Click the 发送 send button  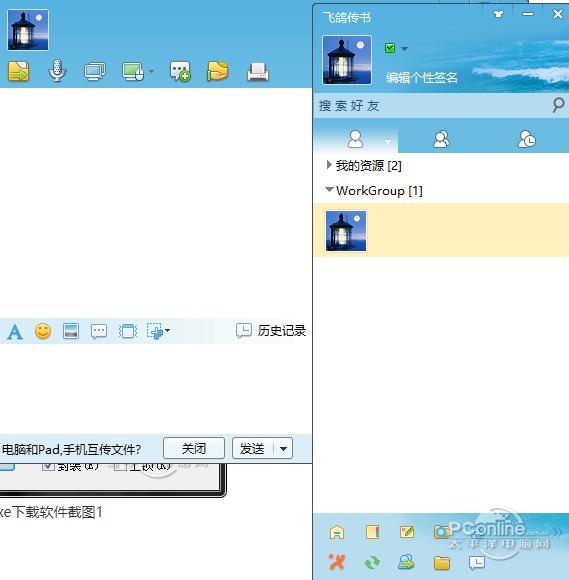252,448
